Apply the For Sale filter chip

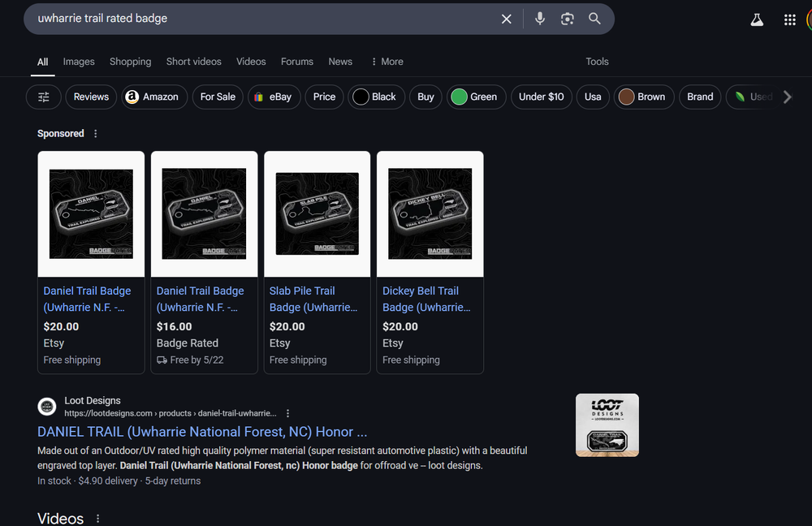[218, 97]
